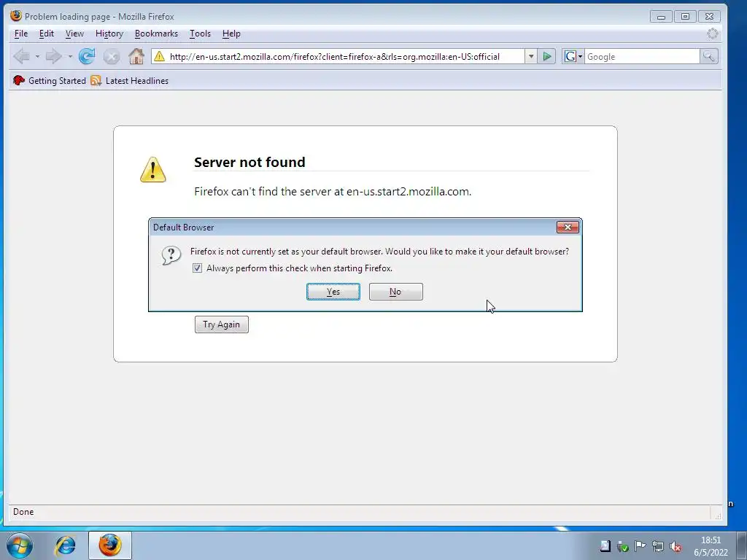Click the Stop loading icon
Screen dimensions: 747x560
[112, 57]
